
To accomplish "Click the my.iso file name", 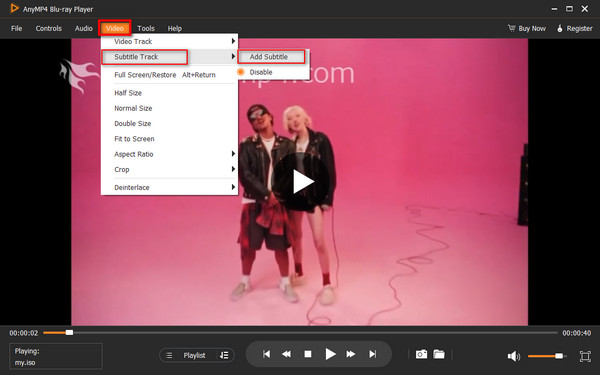I will click(25, 362).
